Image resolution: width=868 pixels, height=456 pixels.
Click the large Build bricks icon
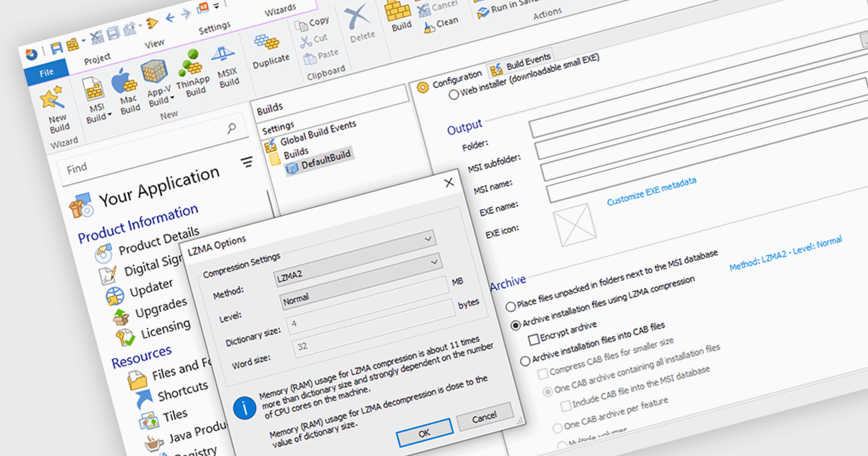[397, 9]
